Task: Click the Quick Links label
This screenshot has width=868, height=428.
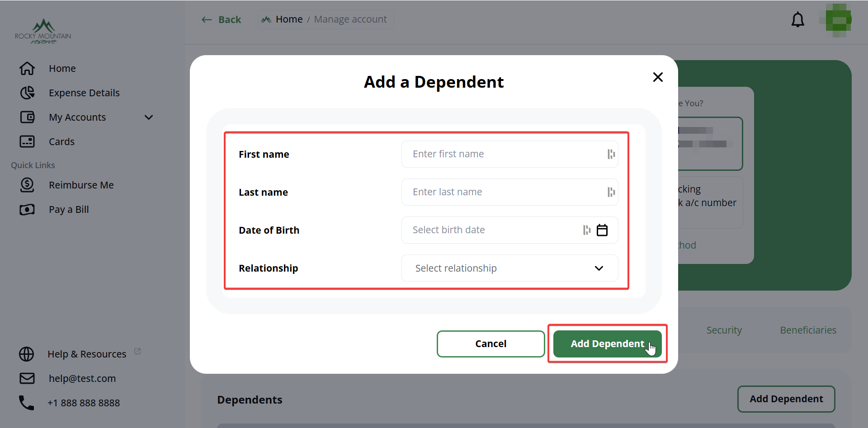Action: (33, 165)
